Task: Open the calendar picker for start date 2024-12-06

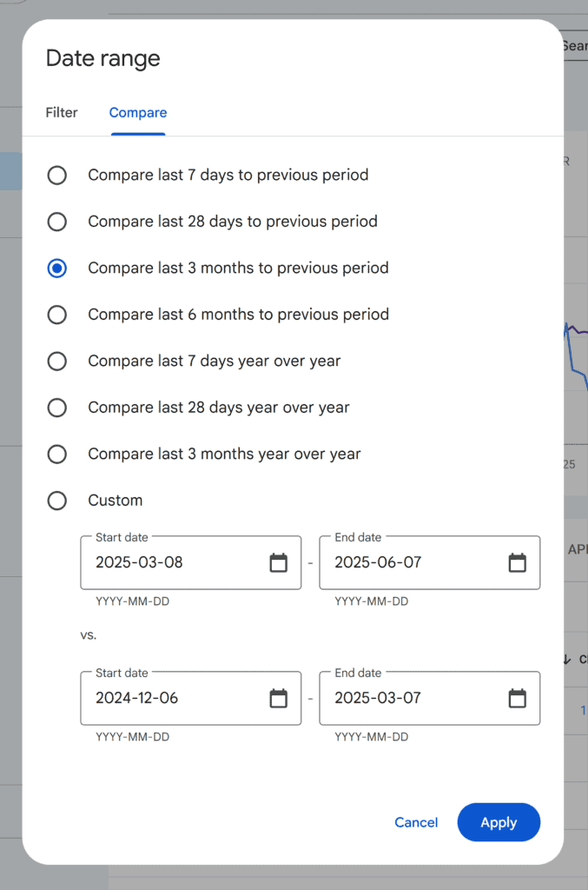Action: tap(278, 699)
